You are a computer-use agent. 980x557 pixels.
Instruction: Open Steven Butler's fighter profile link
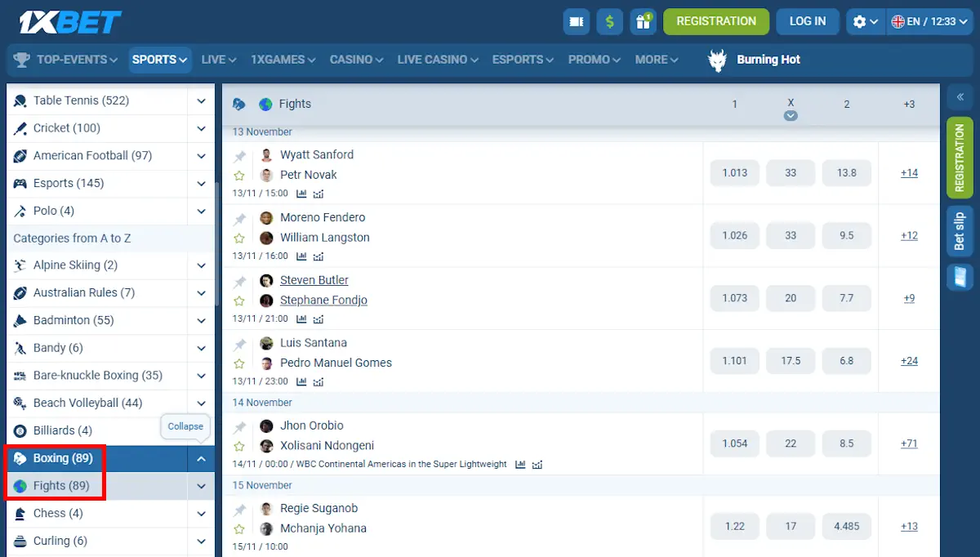314,279
